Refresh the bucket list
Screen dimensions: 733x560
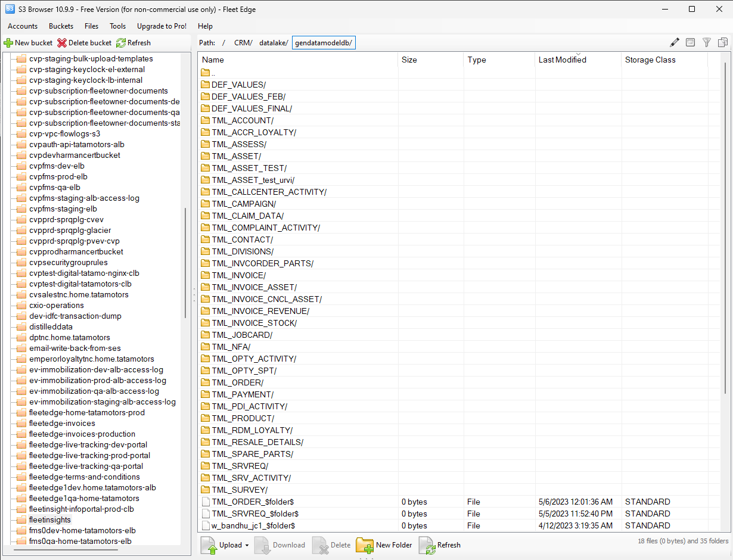coord(133,43)
